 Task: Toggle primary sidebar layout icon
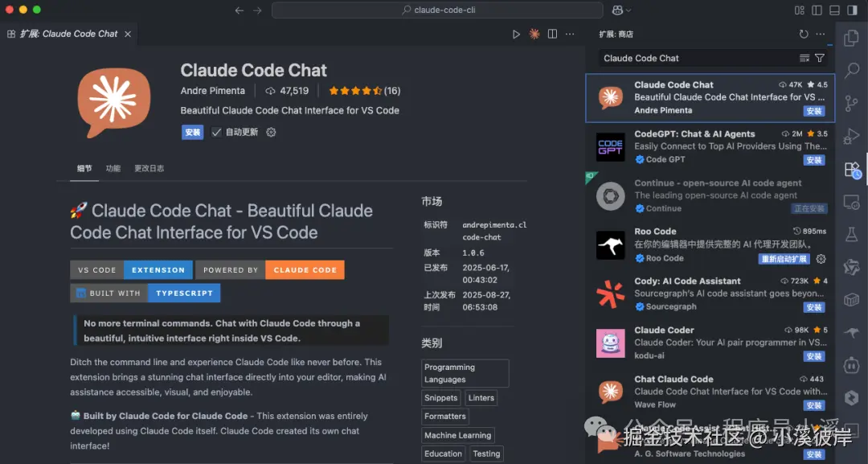point(817,10)
